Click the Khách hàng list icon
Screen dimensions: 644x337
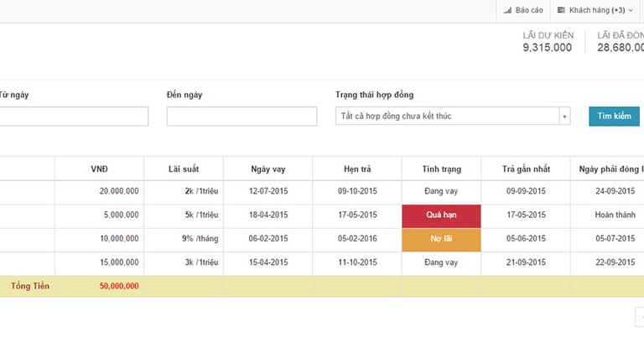tap(560, 10)
